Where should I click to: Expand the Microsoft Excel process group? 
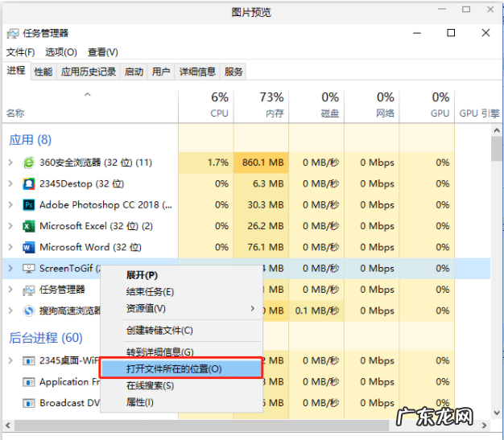coord(10,226)
